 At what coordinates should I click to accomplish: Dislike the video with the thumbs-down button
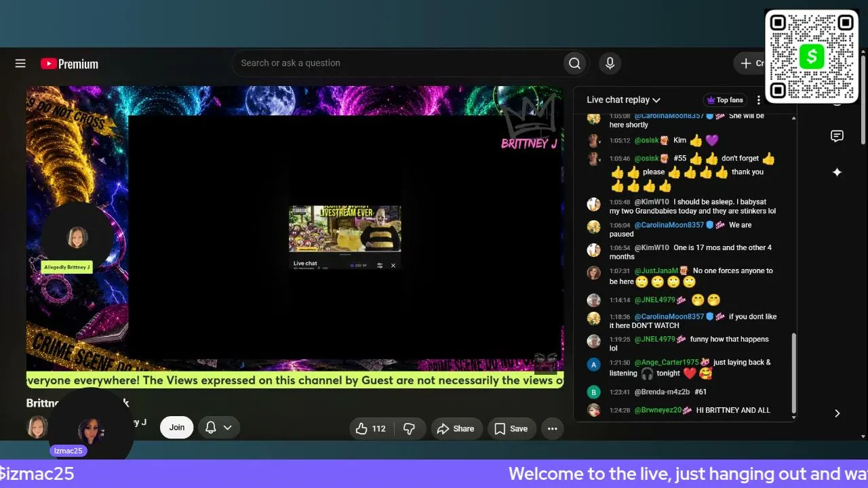[409, 428]
